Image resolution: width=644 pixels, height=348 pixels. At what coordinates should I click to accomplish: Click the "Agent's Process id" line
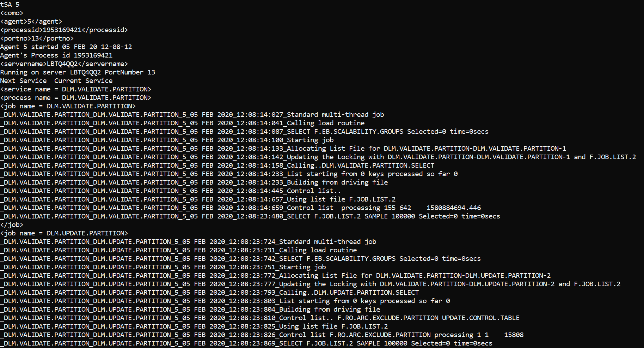[56, 55]
